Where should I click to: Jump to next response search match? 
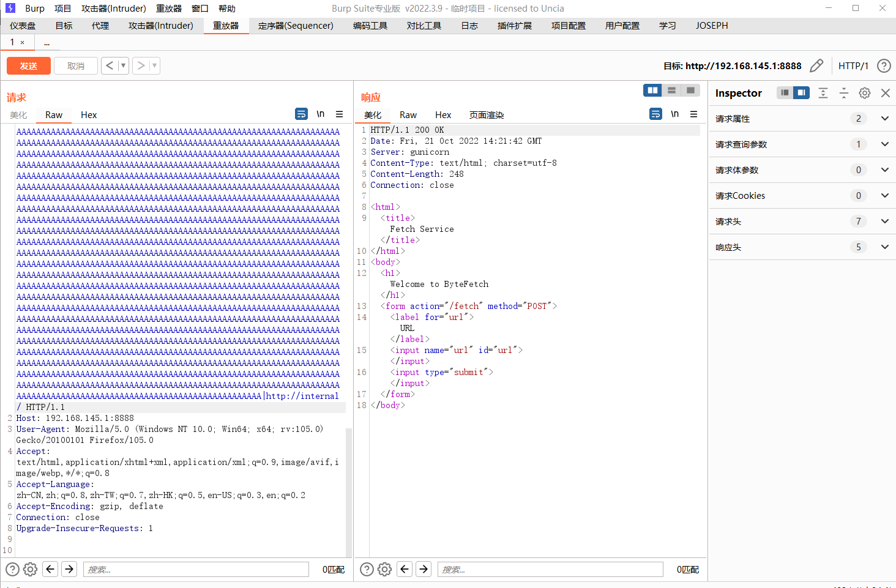click(424, 569)
